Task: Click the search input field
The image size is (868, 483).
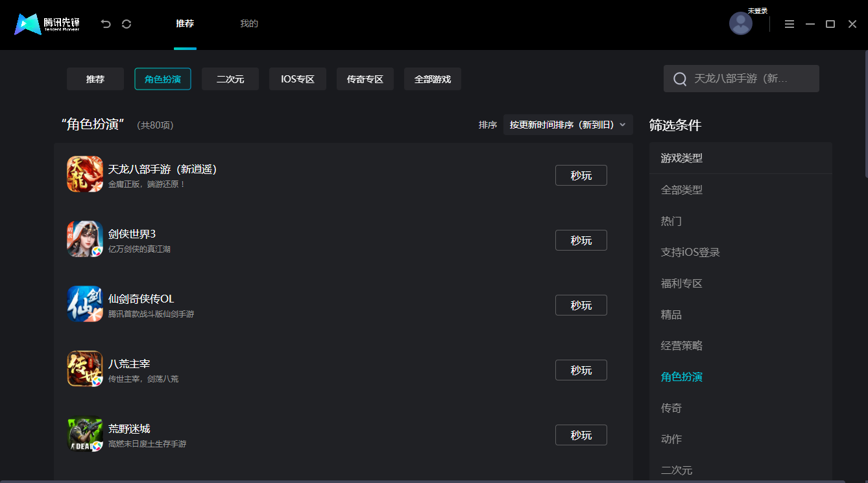Action: pyautogui.click(x=741, y=78)
